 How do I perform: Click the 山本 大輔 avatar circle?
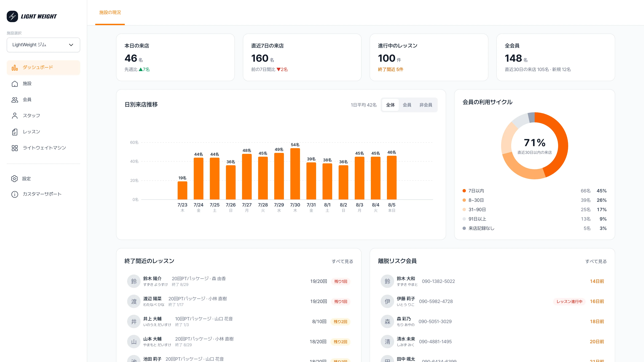pos(134,342)
